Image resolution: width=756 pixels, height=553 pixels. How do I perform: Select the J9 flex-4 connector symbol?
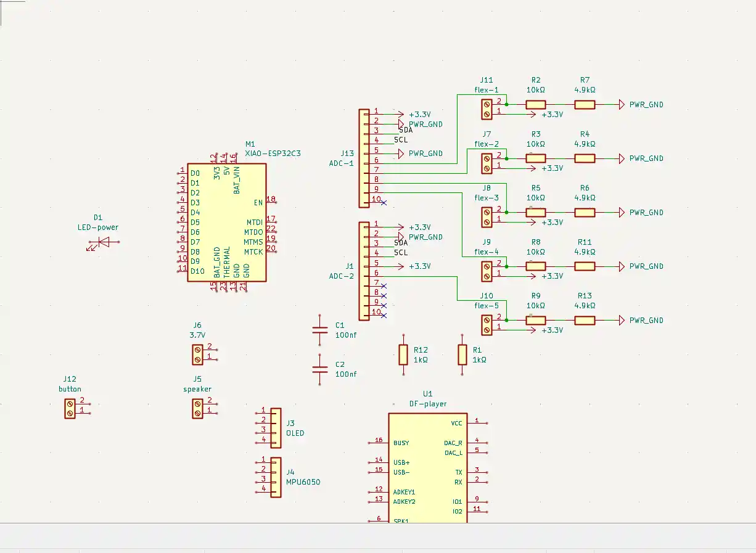click(487, 271)
